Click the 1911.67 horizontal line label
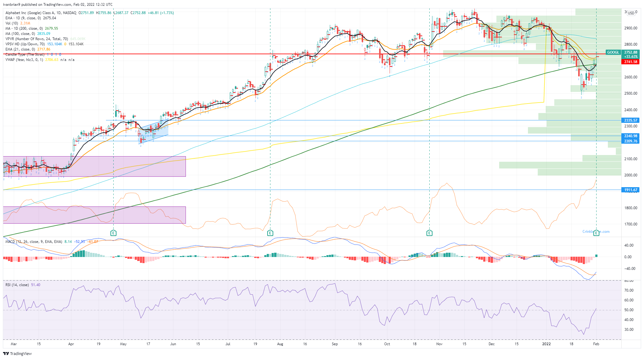 point(631,190)
